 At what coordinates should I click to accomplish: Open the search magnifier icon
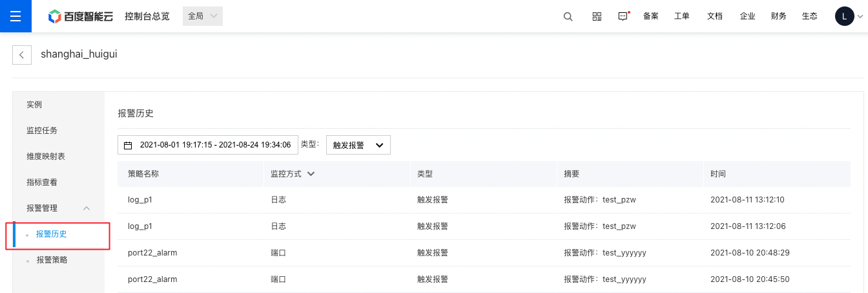click(568, 17)
